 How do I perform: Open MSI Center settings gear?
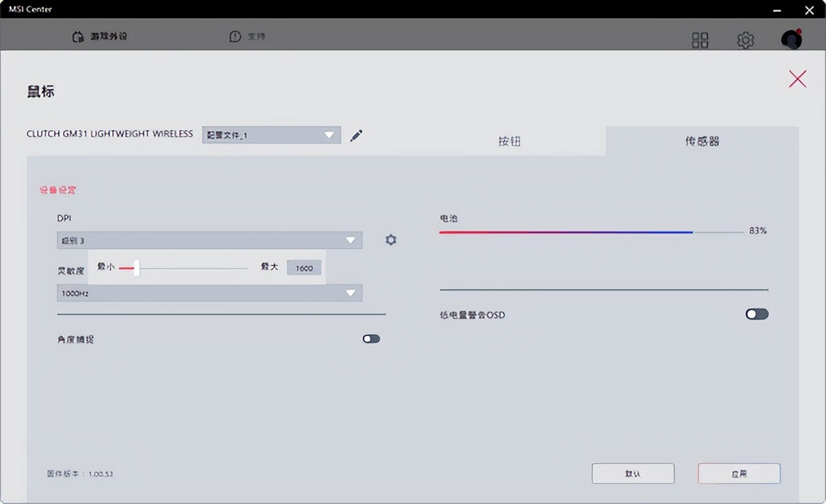[x=745, y=40]
